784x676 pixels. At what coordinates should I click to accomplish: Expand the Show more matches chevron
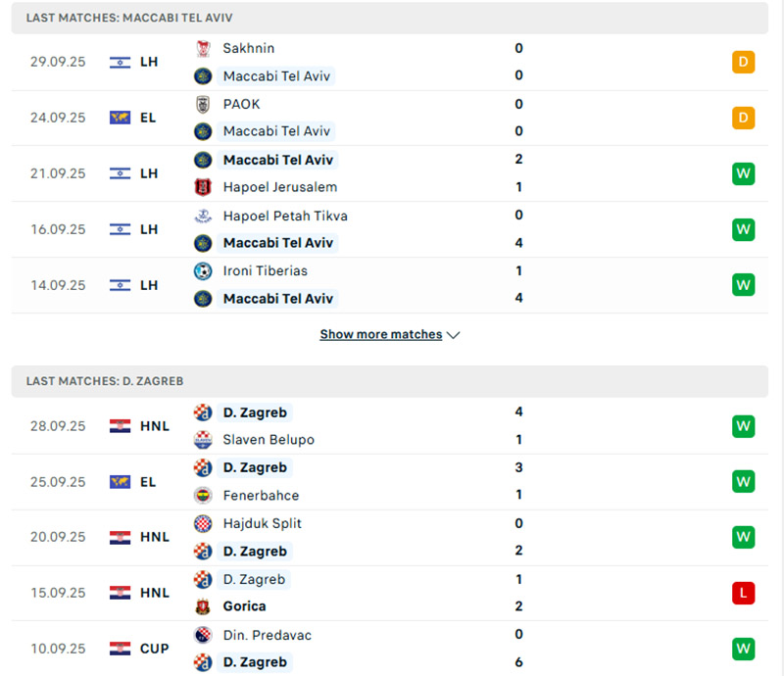[453, 335]
